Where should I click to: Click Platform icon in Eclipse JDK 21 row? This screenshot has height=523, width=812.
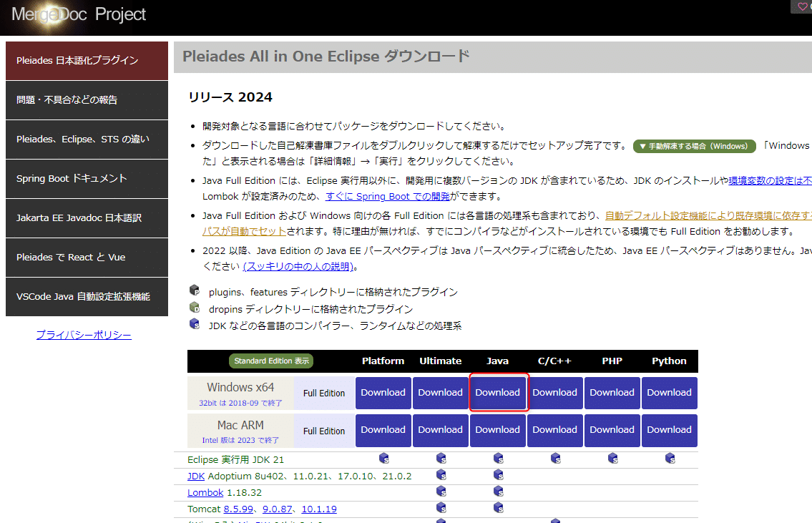383,459
